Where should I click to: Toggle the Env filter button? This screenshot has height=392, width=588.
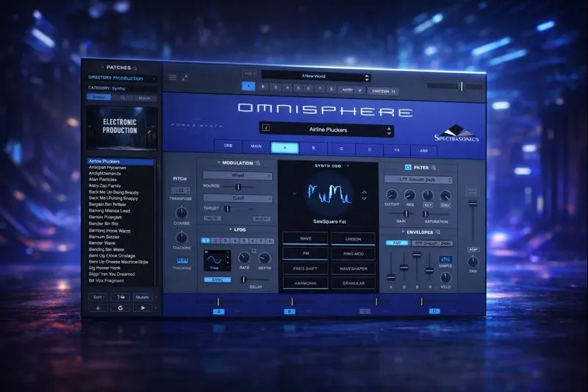pos(445,205)
